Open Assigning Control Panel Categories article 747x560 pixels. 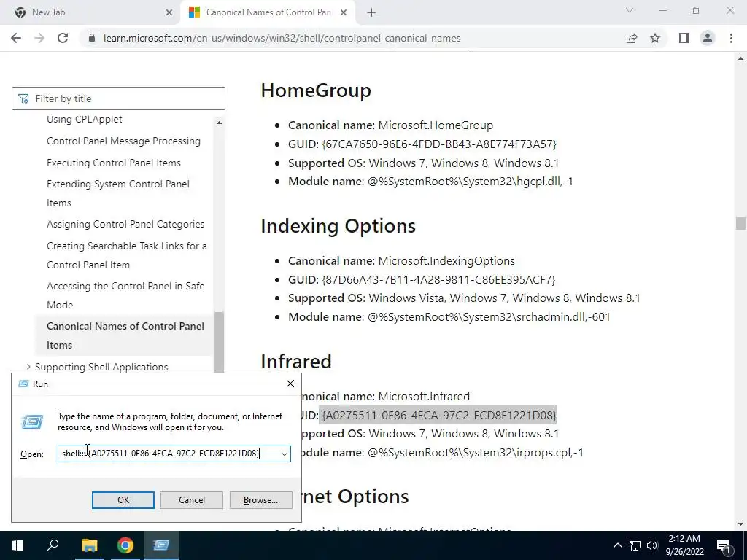pyautogui.click(x=125, y=225)
